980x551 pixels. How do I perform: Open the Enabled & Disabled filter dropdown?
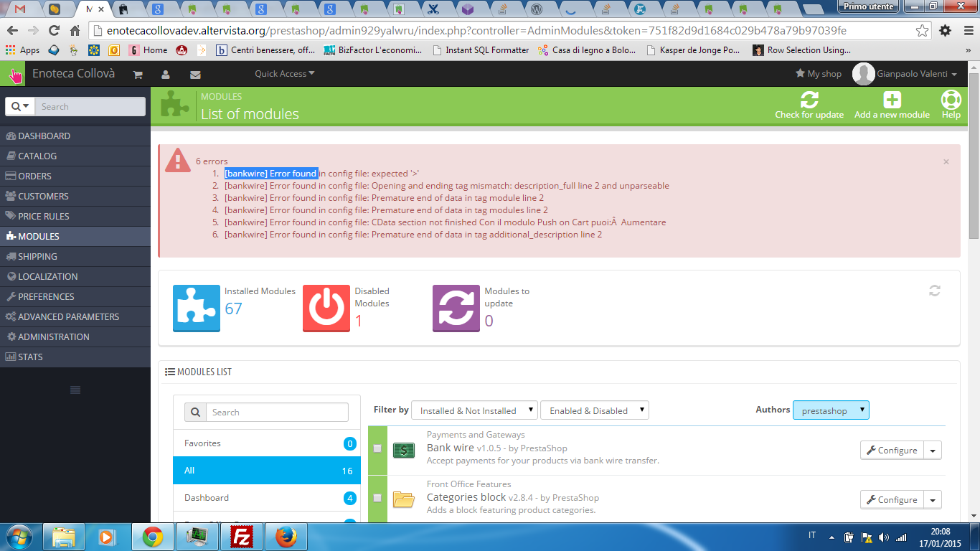tap(595, 410)
